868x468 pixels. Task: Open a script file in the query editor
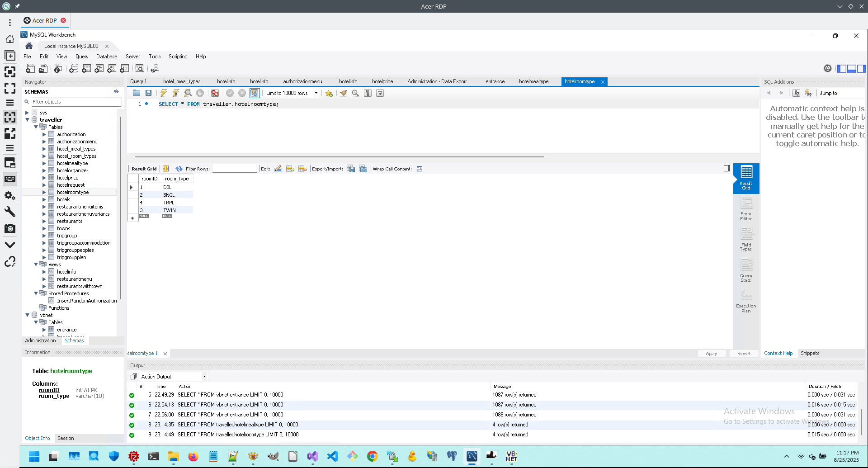(x=136, y=93)
